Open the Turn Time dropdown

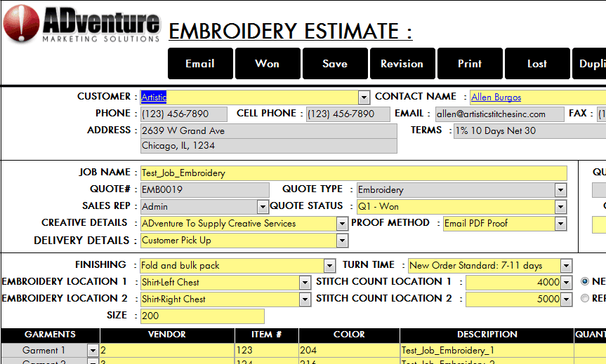click(x=566, y=266)
